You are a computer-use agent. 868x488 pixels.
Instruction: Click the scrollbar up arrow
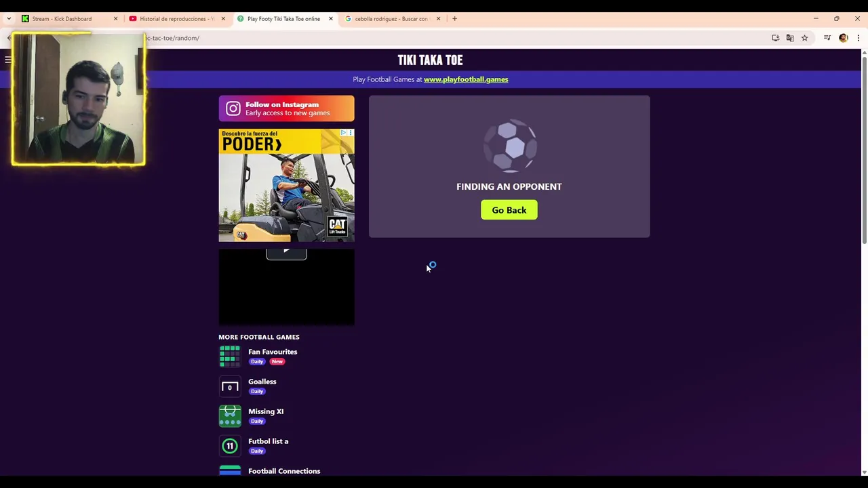[x=864, y=53]
